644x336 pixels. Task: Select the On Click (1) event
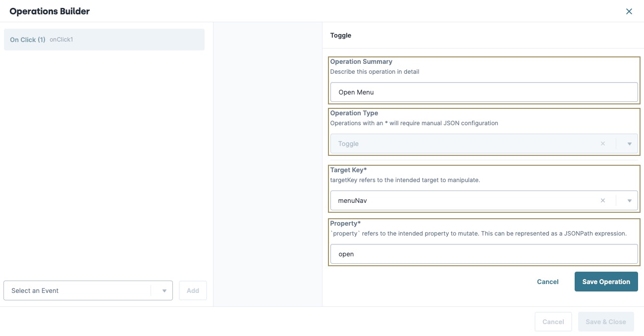click(104, 40)
